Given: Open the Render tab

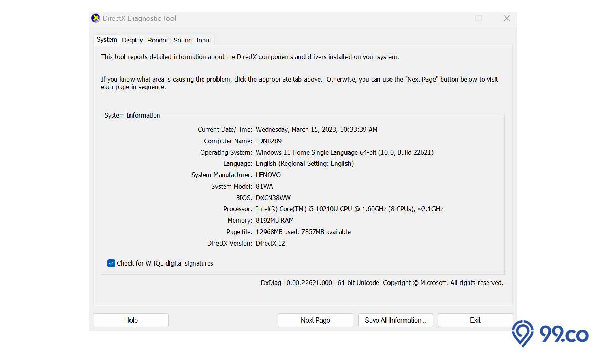Looking at the screenshot, I should pos(158,40).
